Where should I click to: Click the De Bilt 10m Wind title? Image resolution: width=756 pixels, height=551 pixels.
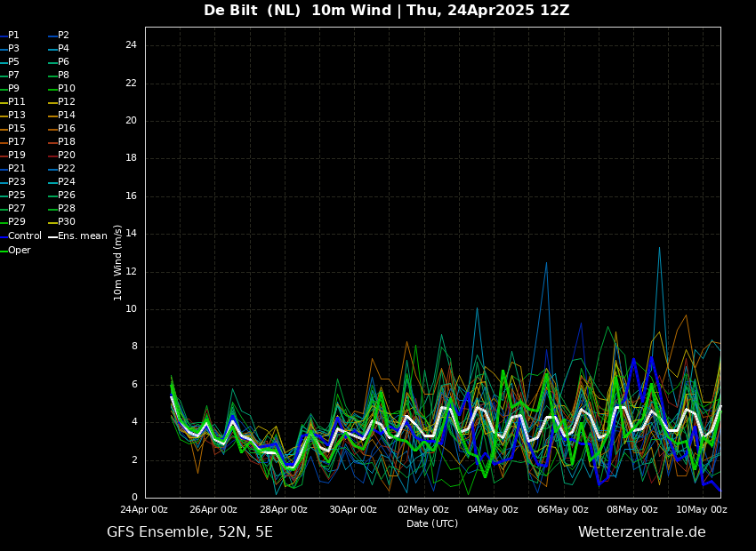click(x=386, y=11)
